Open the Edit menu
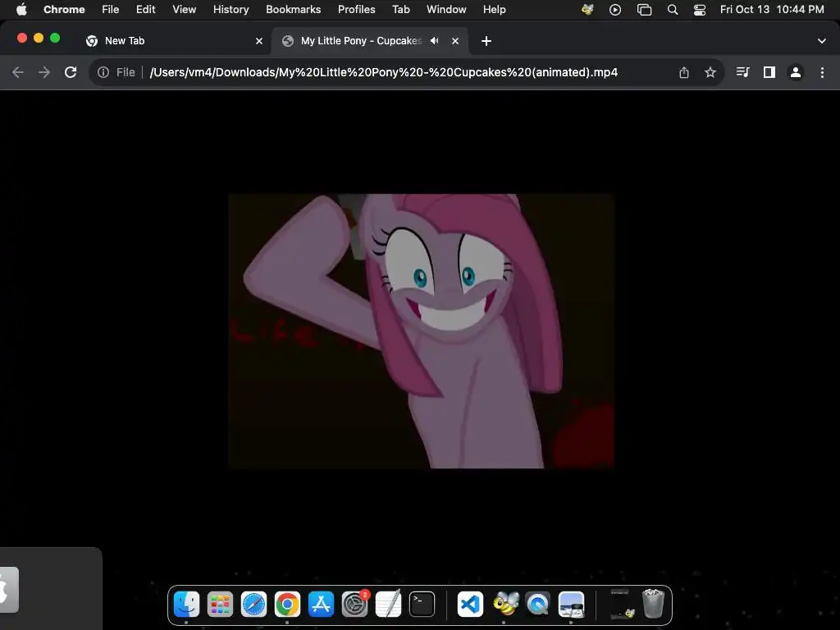This screenshot has width=840, height=630. click(x=146, y=9)
